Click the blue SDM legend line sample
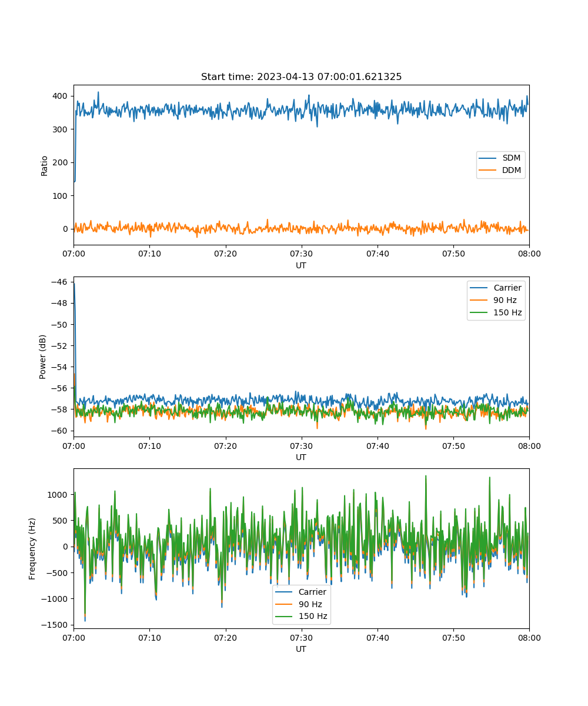 tap(488, 158)
